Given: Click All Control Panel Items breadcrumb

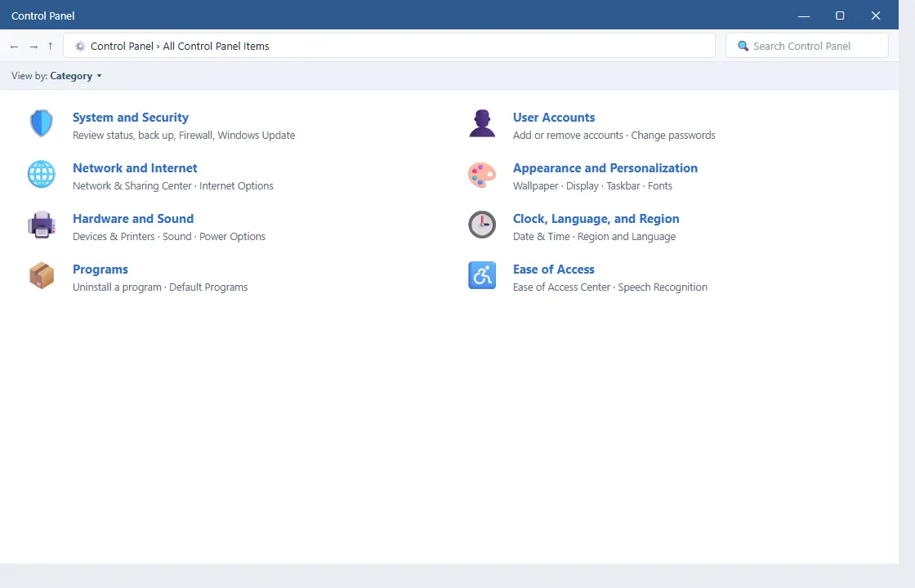Looking at the screenshot, I should 216,46.
